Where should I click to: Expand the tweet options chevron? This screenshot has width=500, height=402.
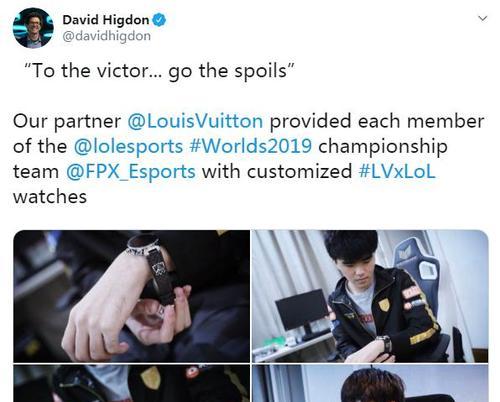point(482,18)
